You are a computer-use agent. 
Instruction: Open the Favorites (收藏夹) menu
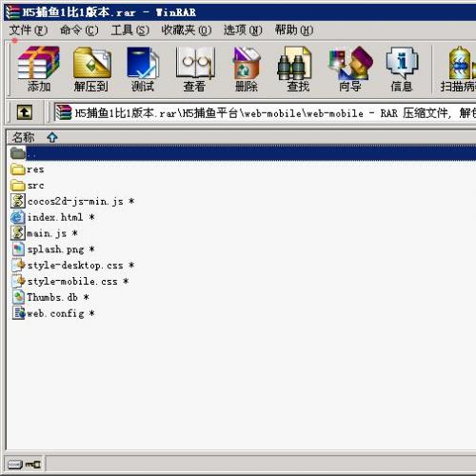click(x=187, y=30)
